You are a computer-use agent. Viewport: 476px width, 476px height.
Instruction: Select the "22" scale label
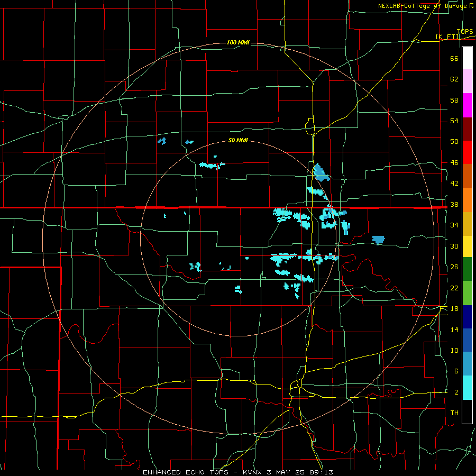coord(454,288)
